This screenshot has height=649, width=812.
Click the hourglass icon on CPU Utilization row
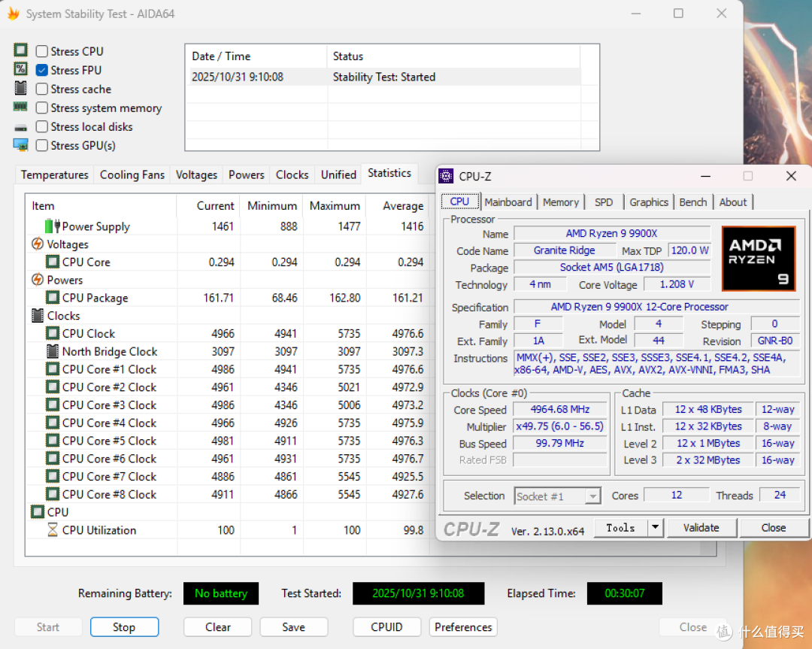[53, 530]
